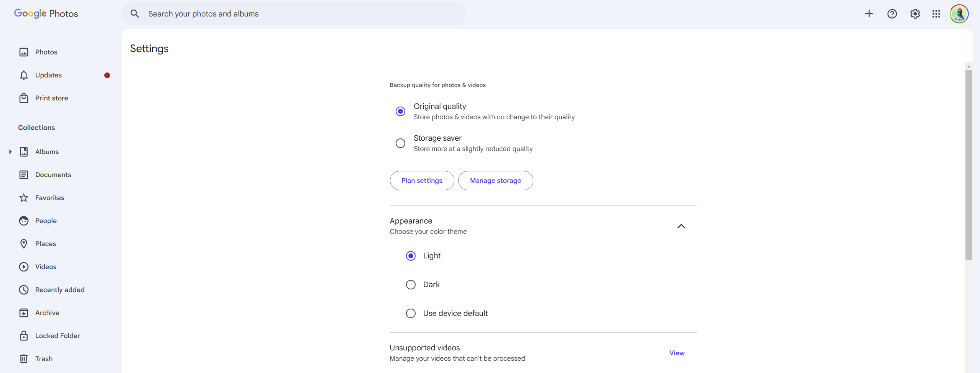
Task: Open the View link for unsupported videos
Action: pyautogui.click(x=677, y=353)
